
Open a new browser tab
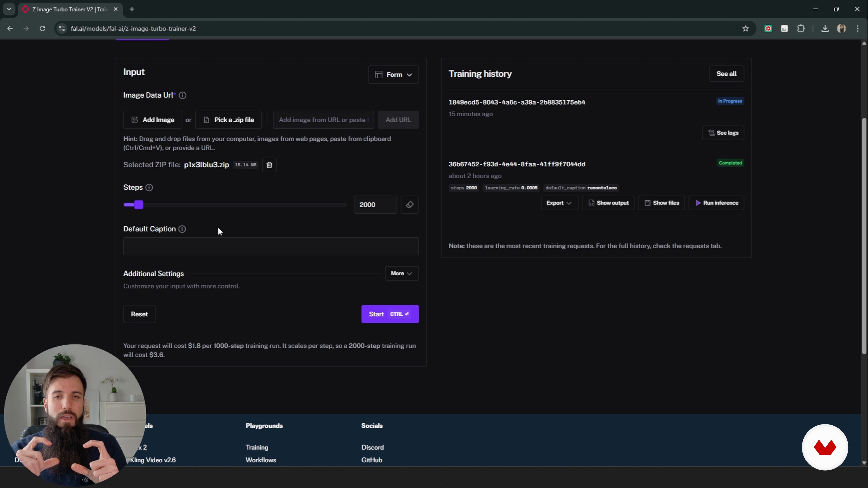(x=132, y=9)
